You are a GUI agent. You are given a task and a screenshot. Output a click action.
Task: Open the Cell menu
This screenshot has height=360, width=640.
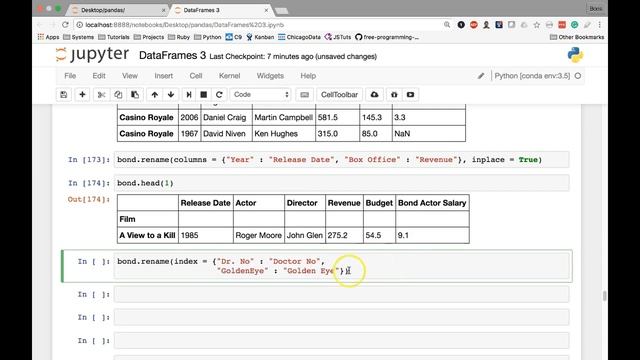[196, 76]
